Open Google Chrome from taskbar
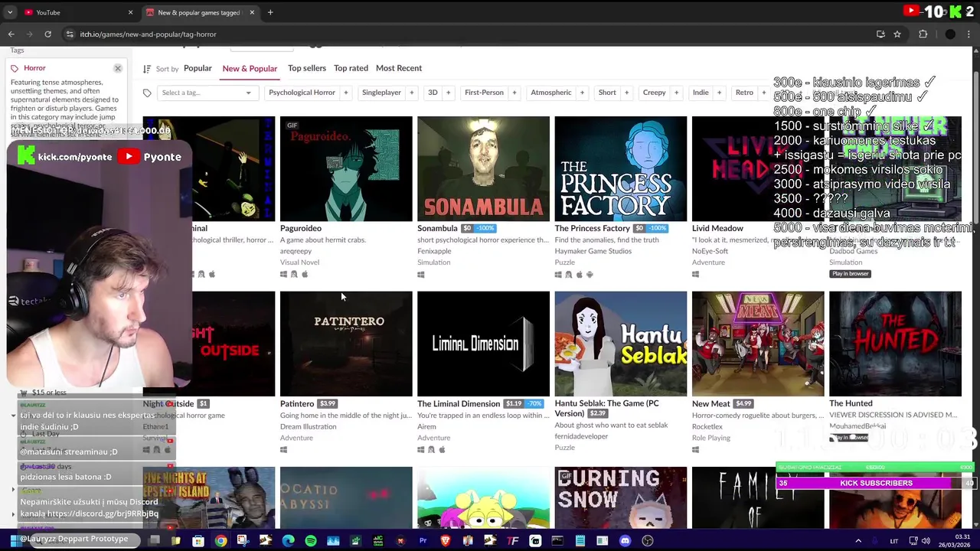The height and width of the screenshot is (551, 980). pos(220,541)
